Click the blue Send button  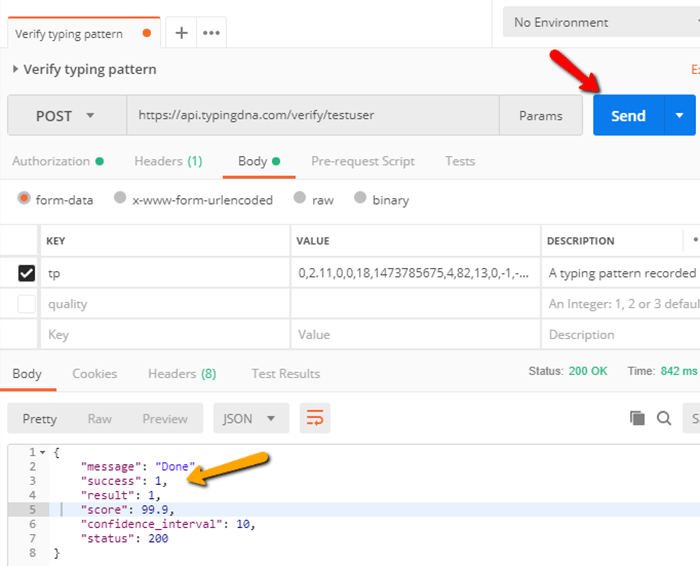point(628,115)
